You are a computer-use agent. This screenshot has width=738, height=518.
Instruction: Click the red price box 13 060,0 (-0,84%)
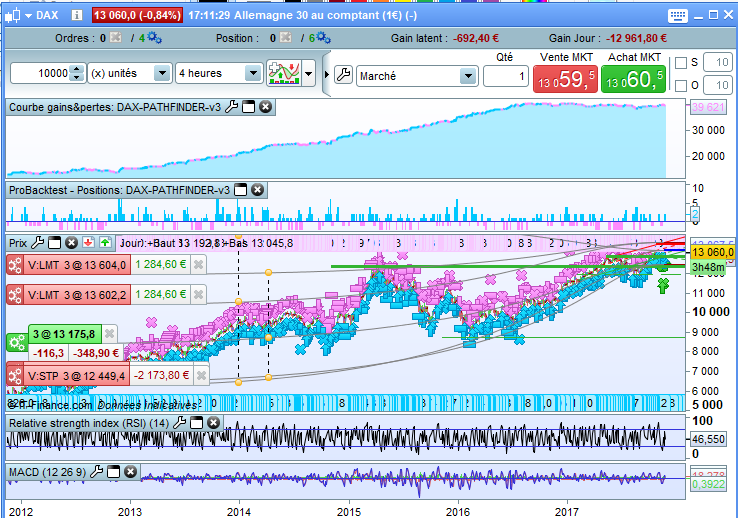137,16
